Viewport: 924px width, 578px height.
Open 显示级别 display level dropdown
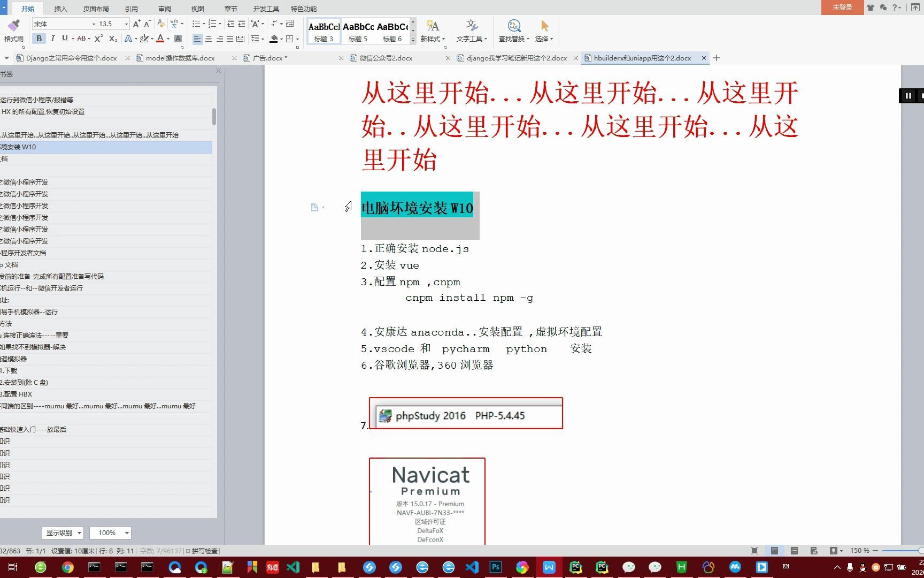pyautogui.click(x=63, y=533)
